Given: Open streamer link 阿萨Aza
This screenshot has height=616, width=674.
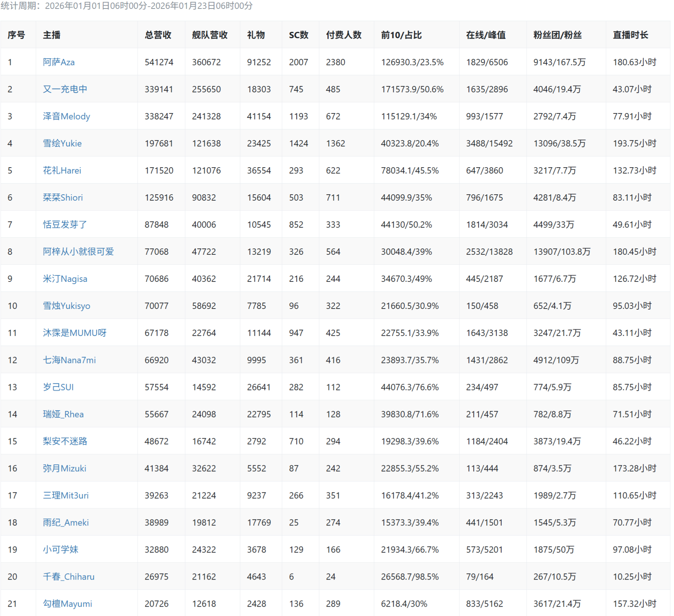Looking at the screenshot, I should pos(59,62).
